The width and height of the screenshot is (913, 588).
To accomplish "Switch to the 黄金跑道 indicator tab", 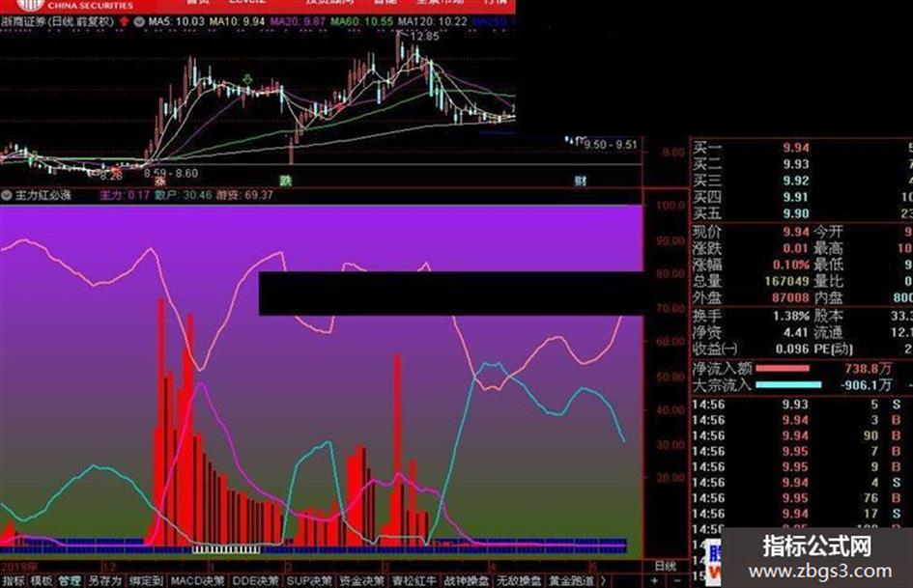I will click(x=571, y=580).
